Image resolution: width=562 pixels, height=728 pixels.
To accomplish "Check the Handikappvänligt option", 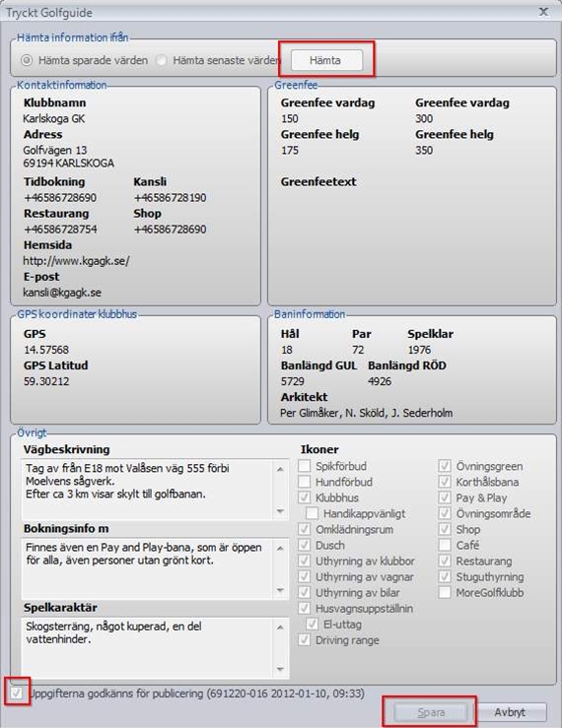I will coord(313,513).
